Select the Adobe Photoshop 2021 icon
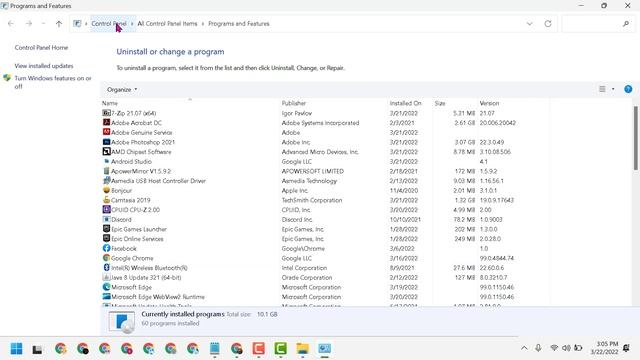The image size is (640, 360). tap(106, 142)
